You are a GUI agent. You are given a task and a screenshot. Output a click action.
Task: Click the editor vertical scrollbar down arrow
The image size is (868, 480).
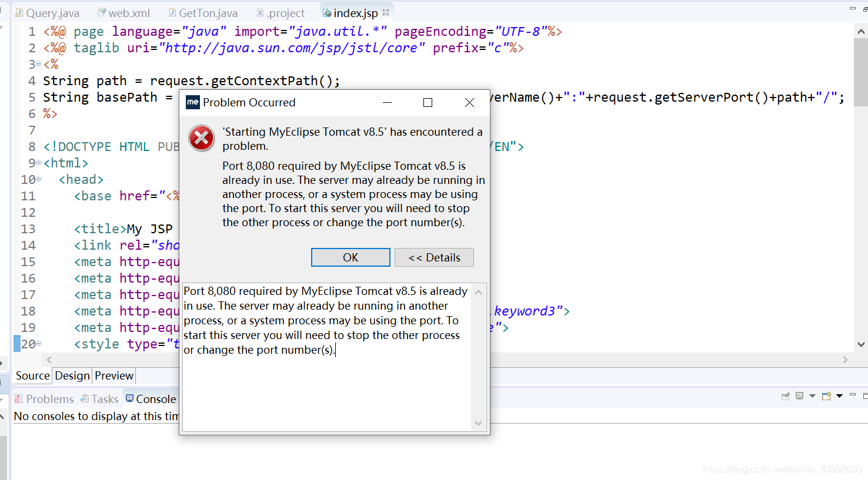pos(861,344)
